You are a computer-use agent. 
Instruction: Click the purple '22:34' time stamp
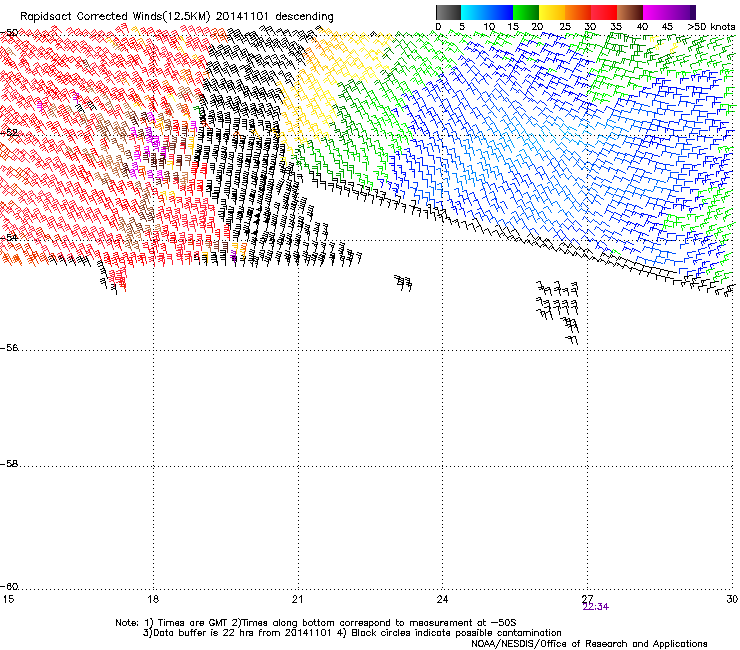point(596,607)
